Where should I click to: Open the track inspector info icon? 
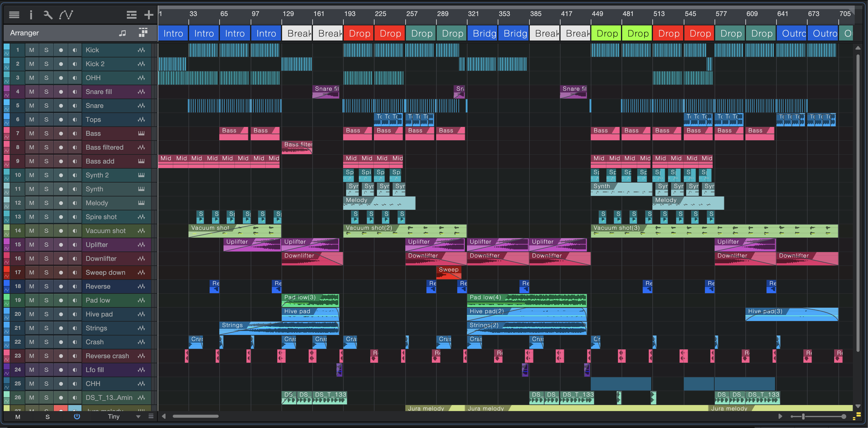(x=31, y=15)
